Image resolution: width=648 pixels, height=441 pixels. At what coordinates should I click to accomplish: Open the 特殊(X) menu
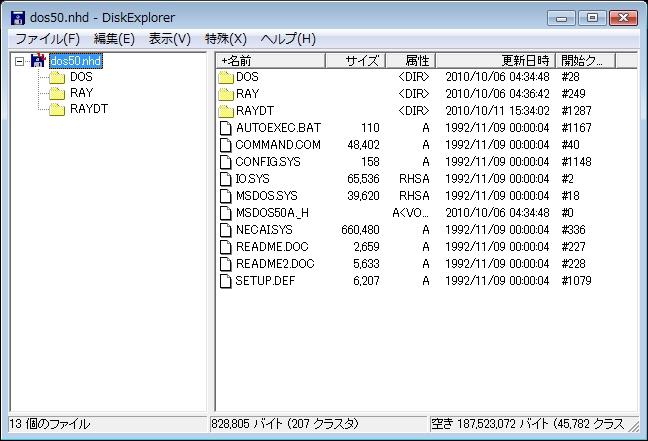click(226, 39)
